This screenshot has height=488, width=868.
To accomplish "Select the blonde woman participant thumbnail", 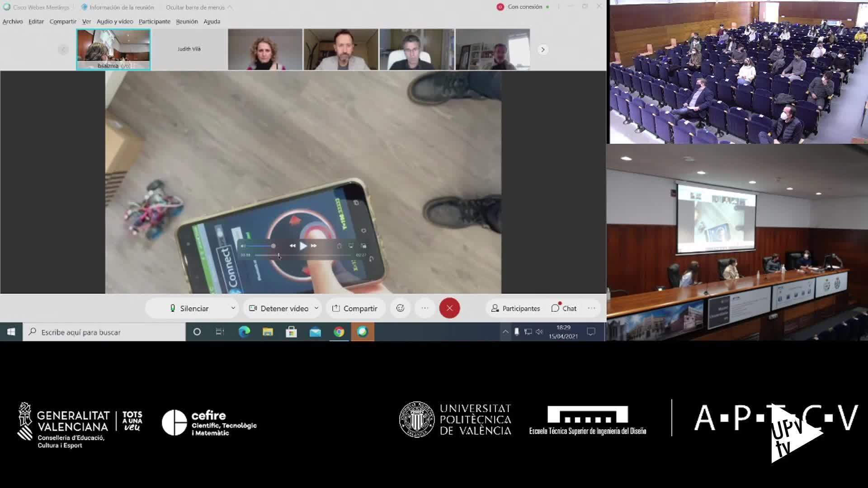I will click(x=265, y=49).
